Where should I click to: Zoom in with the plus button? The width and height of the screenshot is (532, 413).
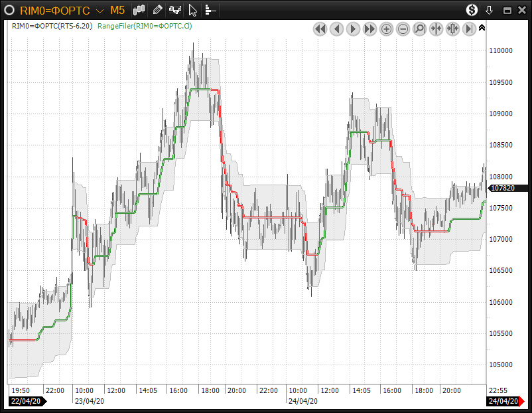pyautogui.click(x=386, y=29)
